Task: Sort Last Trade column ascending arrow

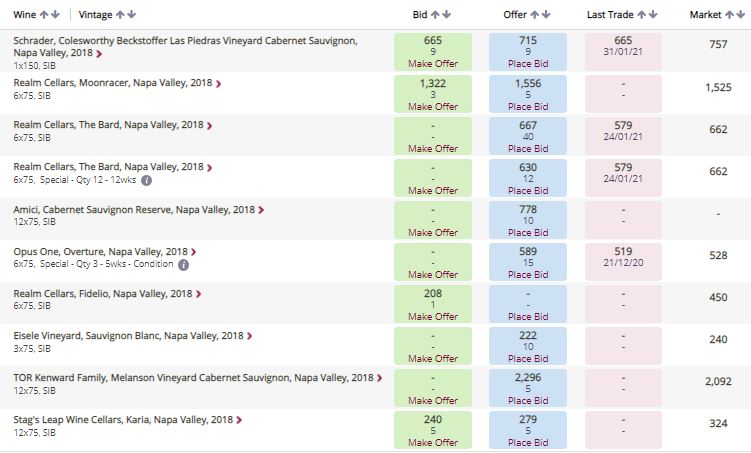Action: point(641,15)
